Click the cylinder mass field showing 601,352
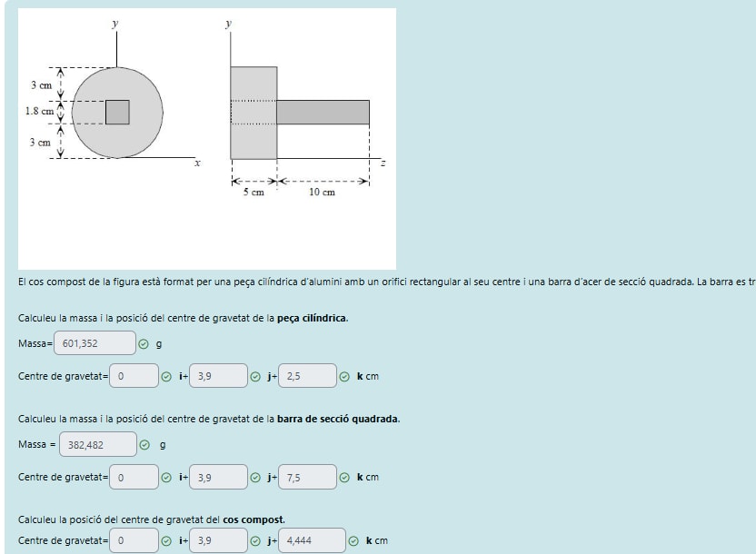756x554 pixels. pos(94,344)
